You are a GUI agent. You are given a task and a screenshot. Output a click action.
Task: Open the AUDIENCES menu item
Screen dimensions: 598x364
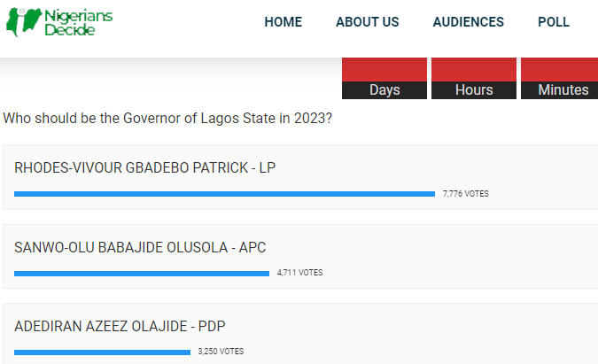coord(469,22)
